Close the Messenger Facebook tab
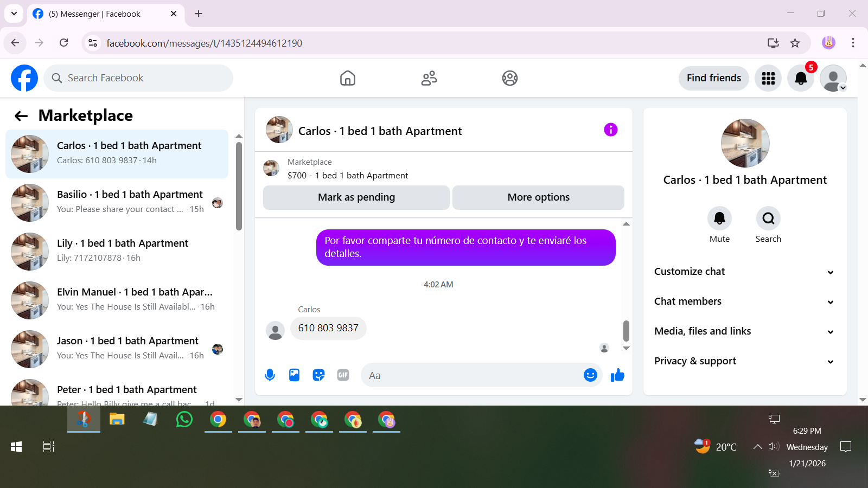The width and height of the screenshot is (868, 488). pos(174,14)
